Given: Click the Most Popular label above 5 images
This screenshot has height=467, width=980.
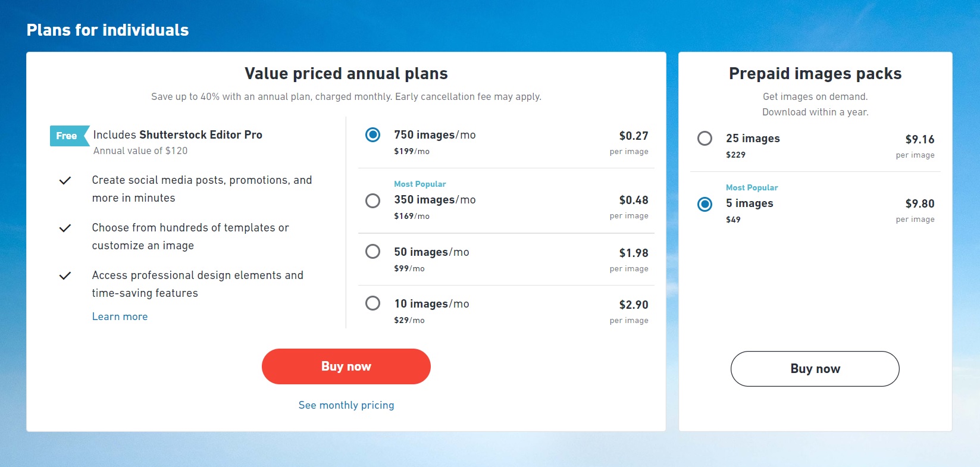Looking at the screenshot, I should (752, 188).
